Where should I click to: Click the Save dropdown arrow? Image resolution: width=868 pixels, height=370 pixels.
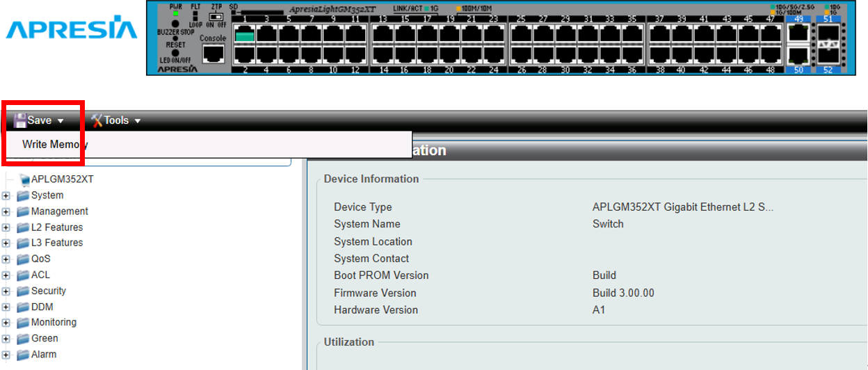61,121
